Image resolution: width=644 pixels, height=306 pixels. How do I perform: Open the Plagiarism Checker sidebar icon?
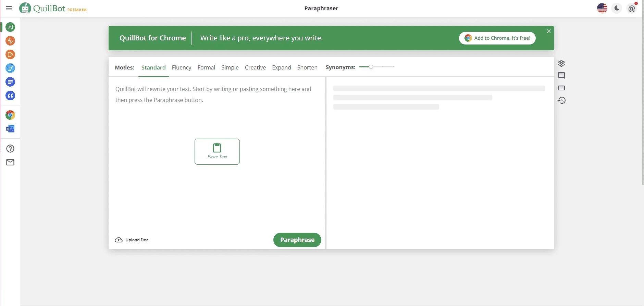click(10, 54)
